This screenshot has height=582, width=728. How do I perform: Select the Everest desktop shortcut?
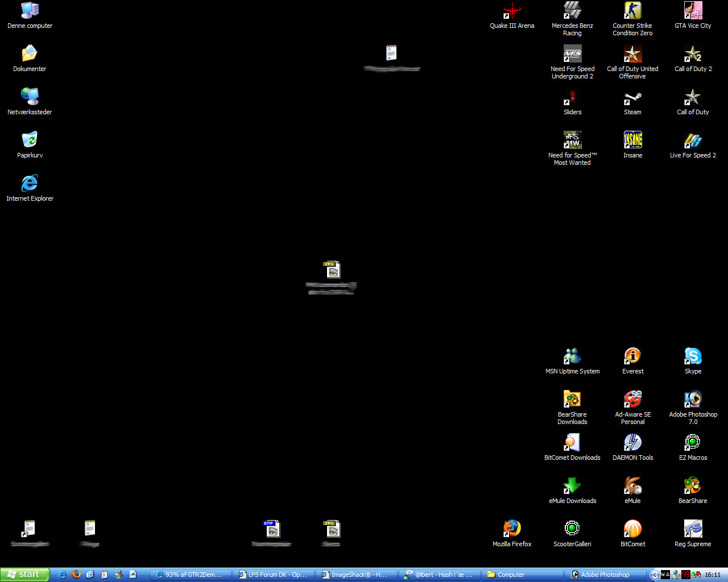632,361
